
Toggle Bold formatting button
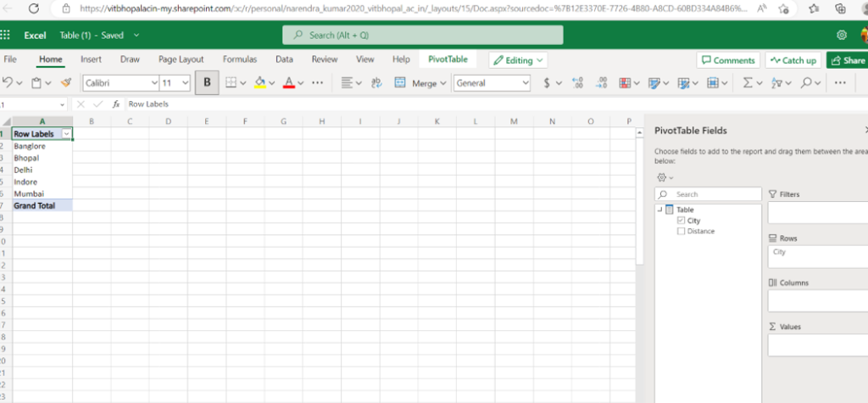[207, 82]
